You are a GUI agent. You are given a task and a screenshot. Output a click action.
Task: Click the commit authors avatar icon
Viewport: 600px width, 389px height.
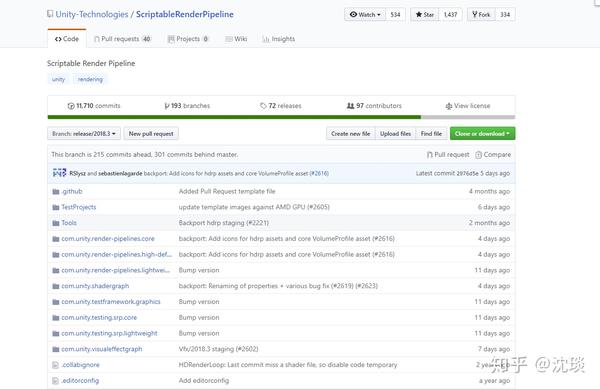pyautogui.click(x=59, y=173)
